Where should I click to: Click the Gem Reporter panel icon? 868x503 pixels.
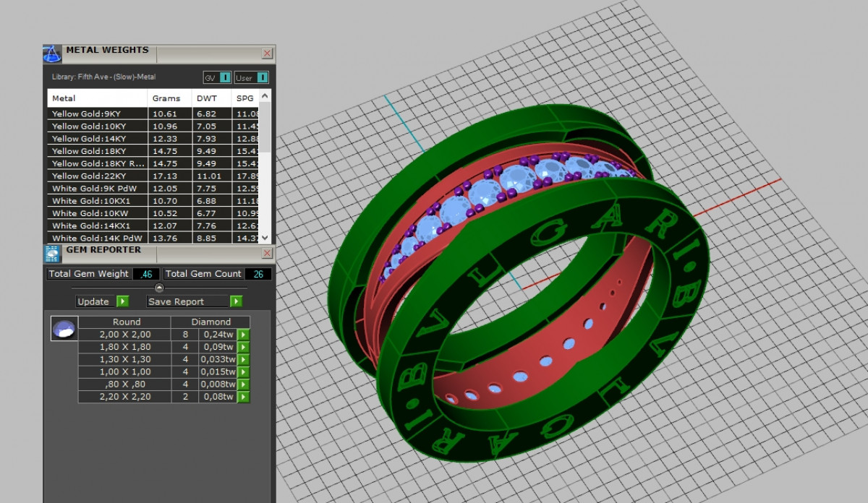52,253
